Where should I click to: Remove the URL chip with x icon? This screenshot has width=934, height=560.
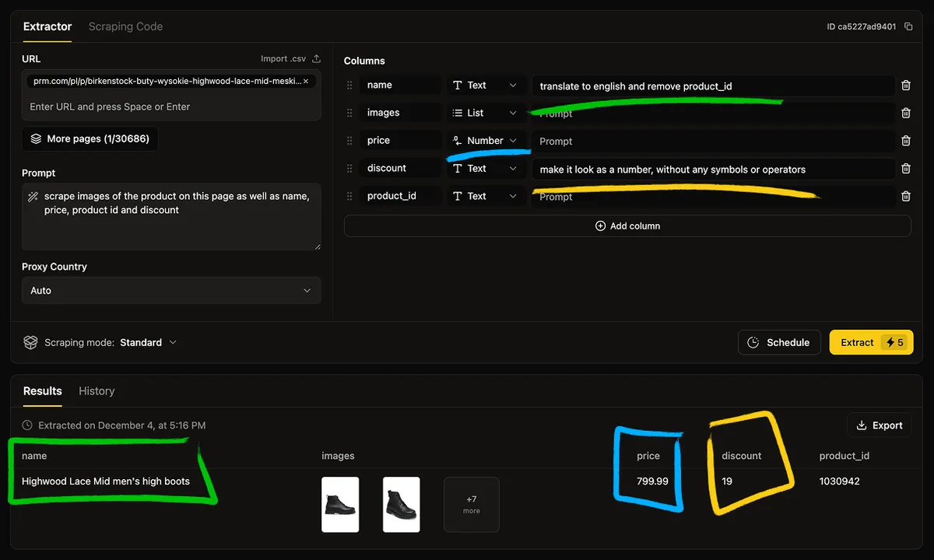pos(305,81)
